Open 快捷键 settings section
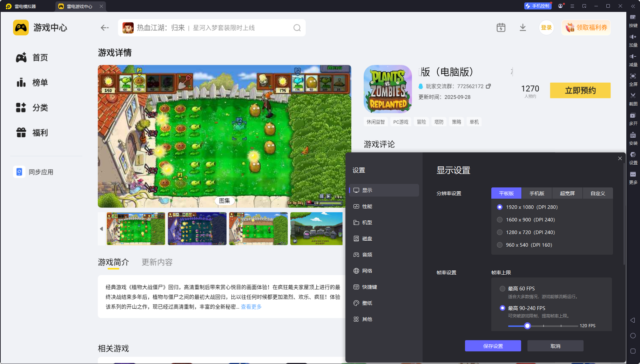This screenshot has width=640, height=364. point(384,287)
